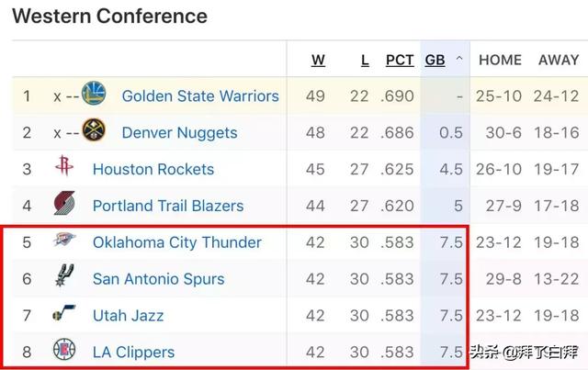588x370 pixels.
Task: Toggle sort arrow next to GB
Action: [x=459, y=59]
